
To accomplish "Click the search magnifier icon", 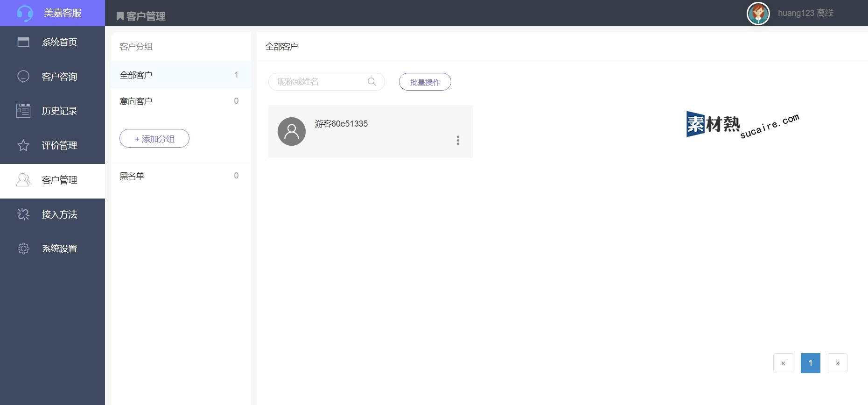I will click(372, 82).
